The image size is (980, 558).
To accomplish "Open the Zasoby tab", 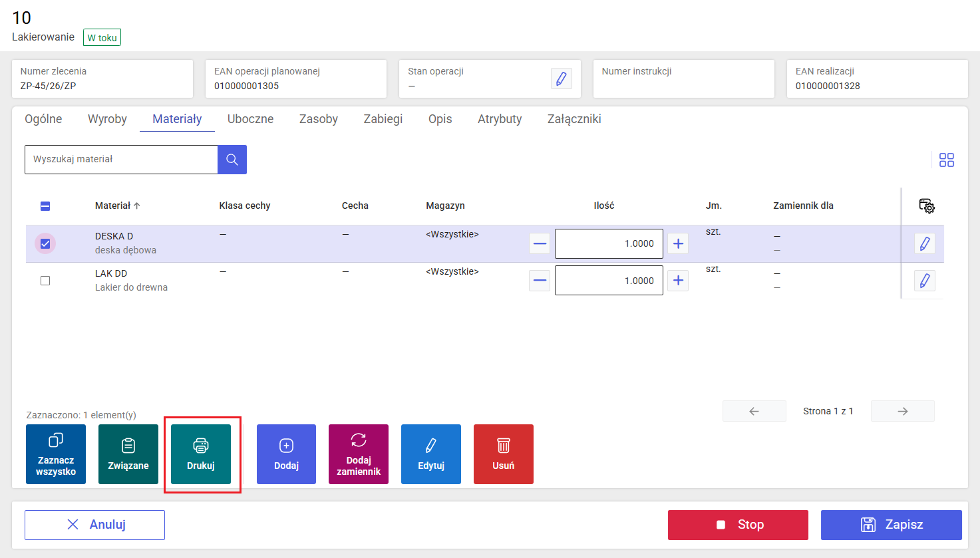I will (319, 119).
